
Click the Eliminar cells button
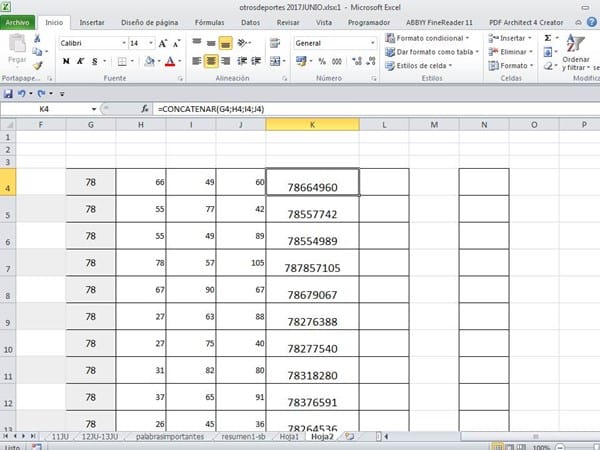pos(511,52)
